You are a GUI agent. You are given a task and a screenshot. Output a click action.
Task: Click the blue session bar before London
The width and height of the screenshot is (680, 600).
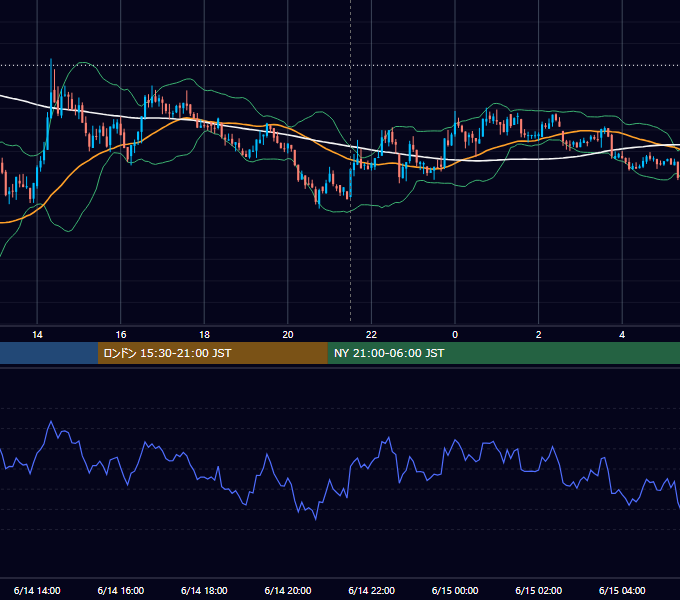click(x=49, y=353)
